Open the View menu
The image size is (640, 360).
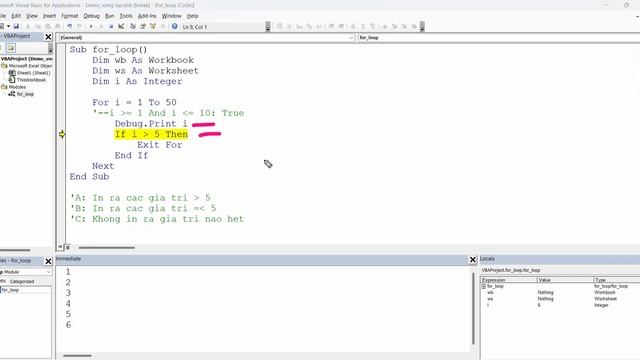coord(32,16)
